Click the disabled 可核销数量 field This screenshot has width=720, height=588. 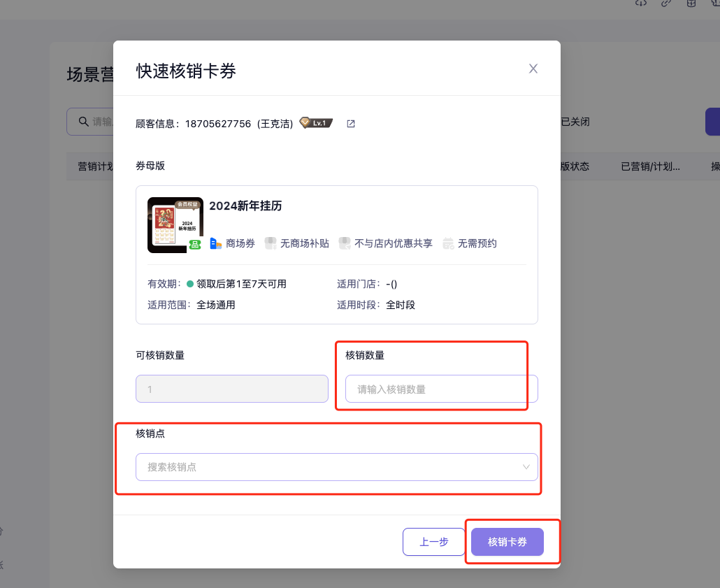[x=231, y=389]
